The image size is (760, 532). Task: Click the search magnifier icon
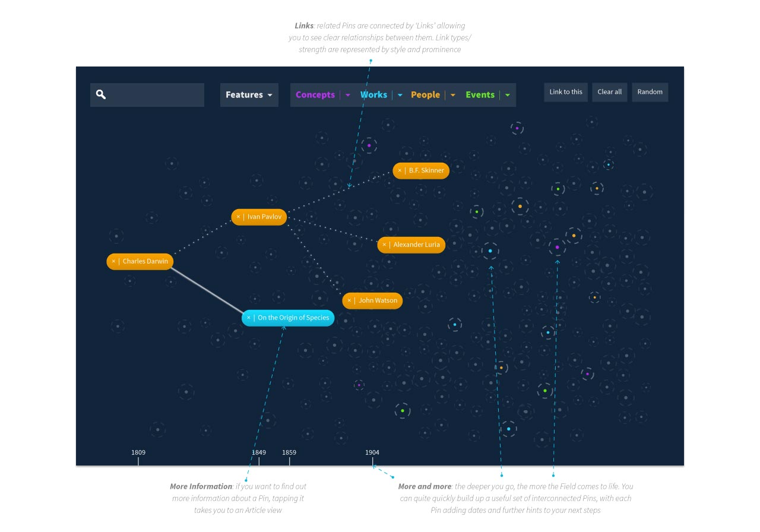101,94
